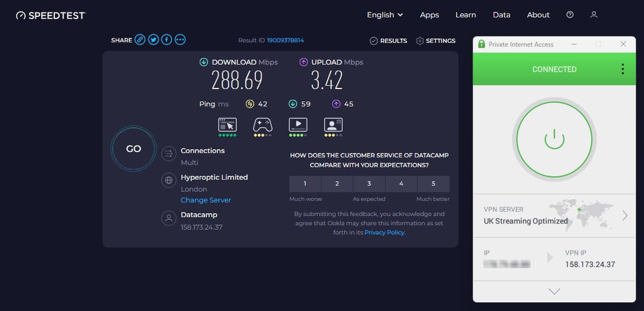Click the UK Streaming Optimized server label

526,221
